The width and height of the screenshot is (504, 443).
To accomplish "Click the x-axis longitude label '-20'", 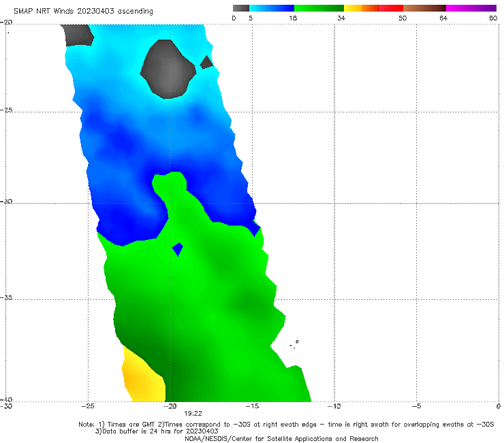I will click(170, 406).
